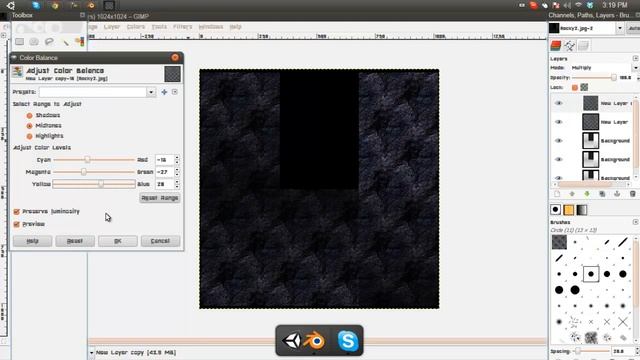Delete the layer with the trash icon
The width and height of the screenshot is (640, 360).
(x=633, y=194)
